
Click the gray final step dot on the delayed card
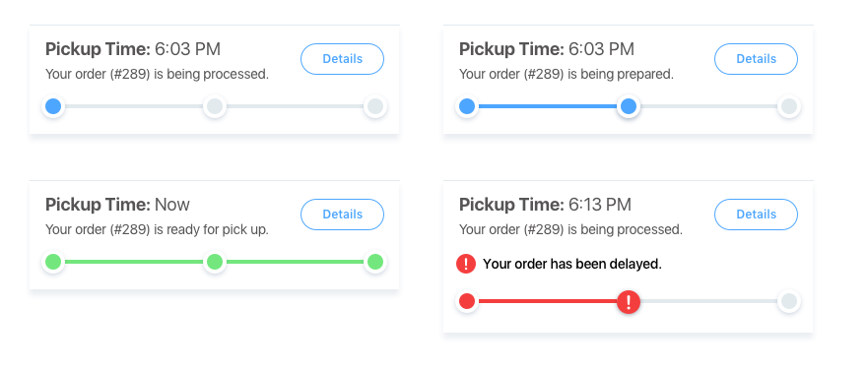point(789,301)
